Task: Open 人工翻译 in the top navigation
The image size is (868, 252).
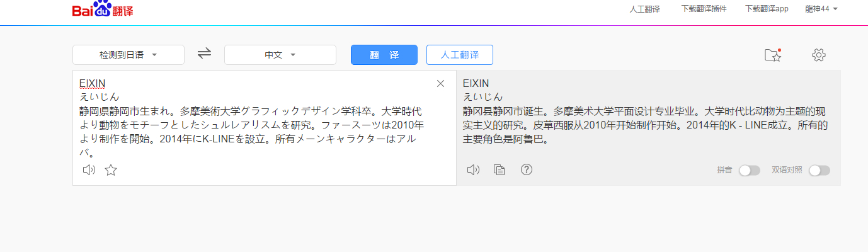Action: (x=644, y=9)
